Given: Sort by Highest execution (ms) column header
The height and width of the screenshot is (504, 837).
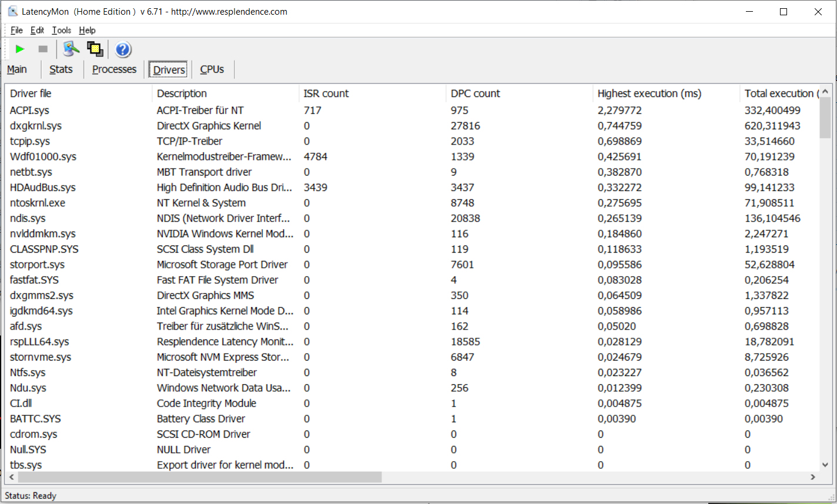Looking at the screenshot, I should point(649,93).
